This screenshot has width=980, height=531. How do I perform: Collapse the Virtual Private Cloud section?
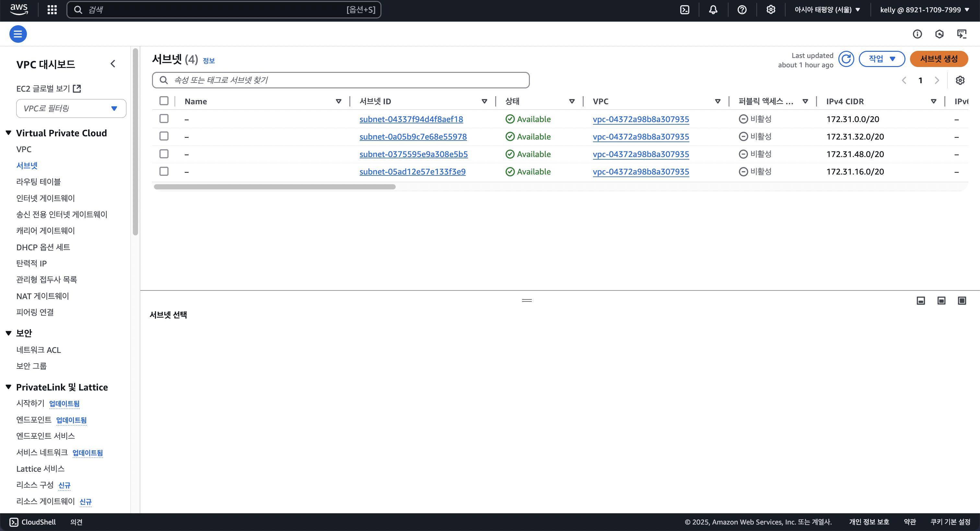coord(9,133)
